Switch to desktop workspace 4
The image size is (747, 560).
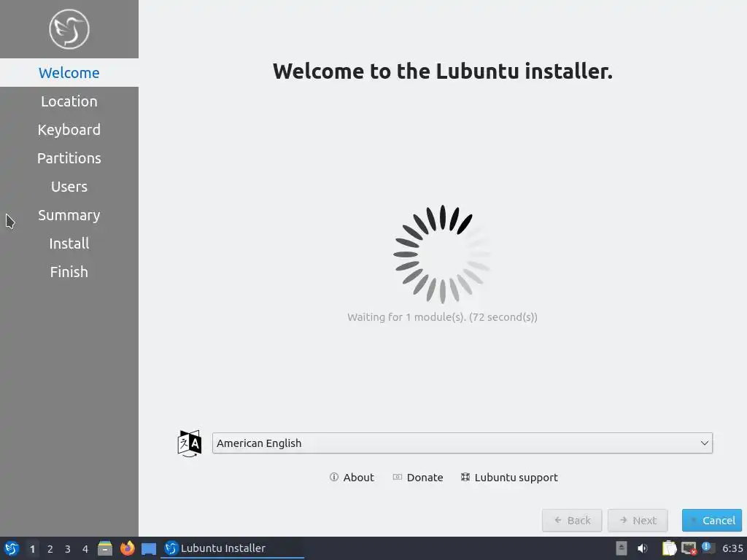pos(85,549)
